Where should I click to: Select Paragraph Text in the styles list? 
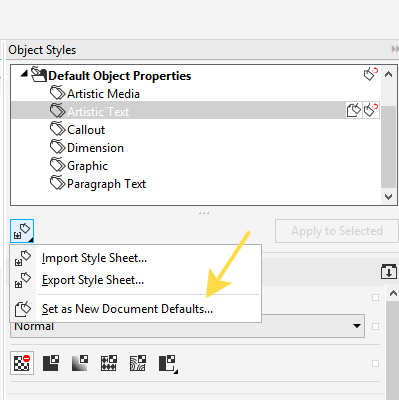click(x=106, y=184)
